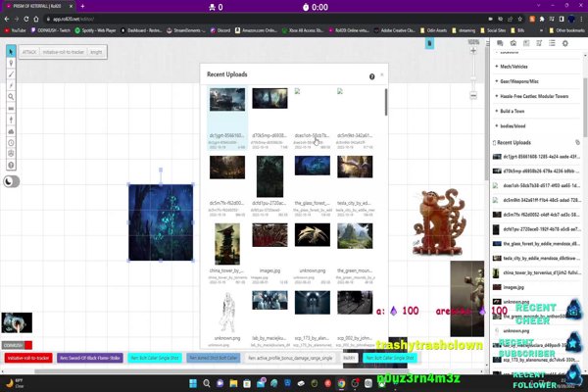The width and height of the screenshot is (588, 392).
Task: Open the My Settings gear tab
Action: point(565,43)
